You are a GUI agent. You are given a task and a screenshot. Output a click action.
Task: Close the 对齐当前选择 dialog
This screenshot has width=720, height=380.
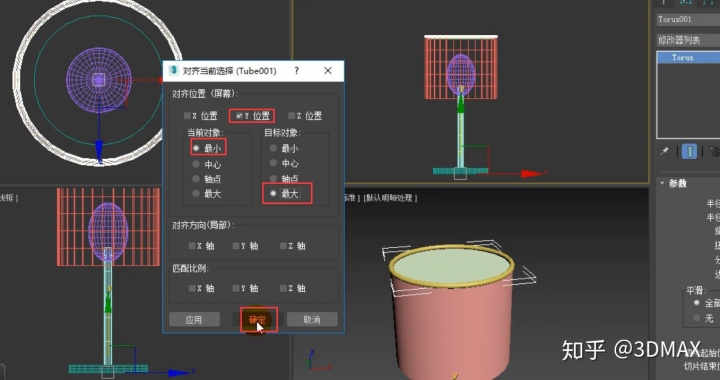coord(327,71)
